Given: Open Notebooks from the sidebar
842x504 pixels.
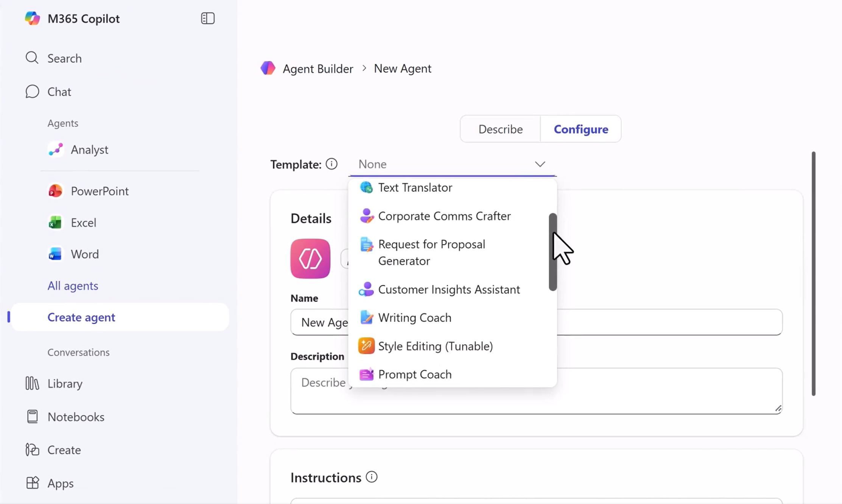Looking at the screenshot, I should click(x=76, y=417).
